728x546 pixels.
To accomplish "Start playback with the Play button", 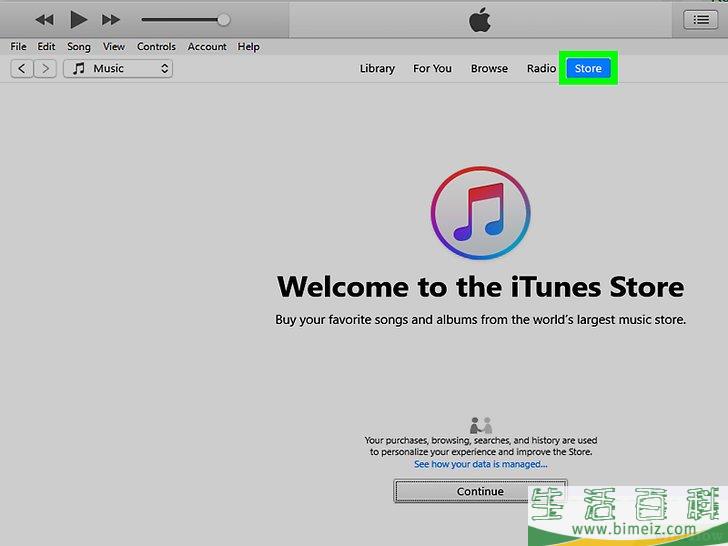I will (x=78, y=20).
